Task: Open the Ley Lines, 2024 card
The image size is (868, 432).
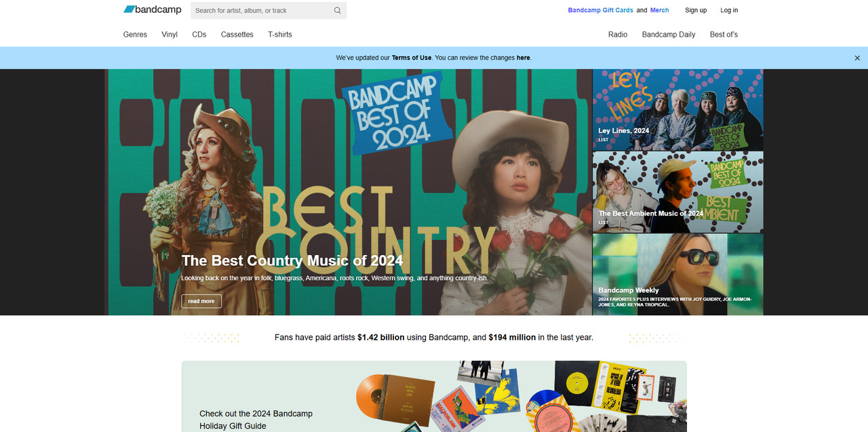Action: pyautogui.click(x=678, y=110)
